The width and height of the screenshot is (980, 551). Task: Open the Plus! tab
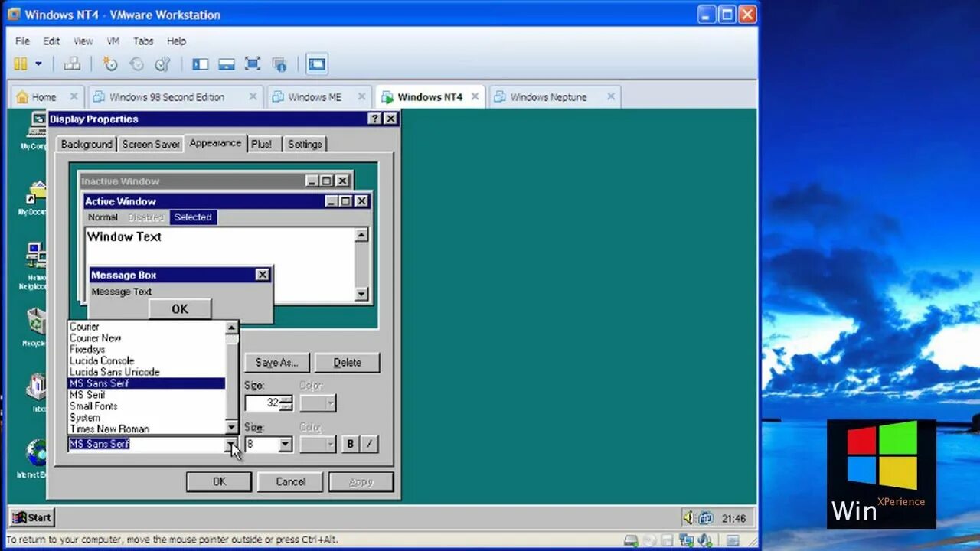[x=261, y=144]
